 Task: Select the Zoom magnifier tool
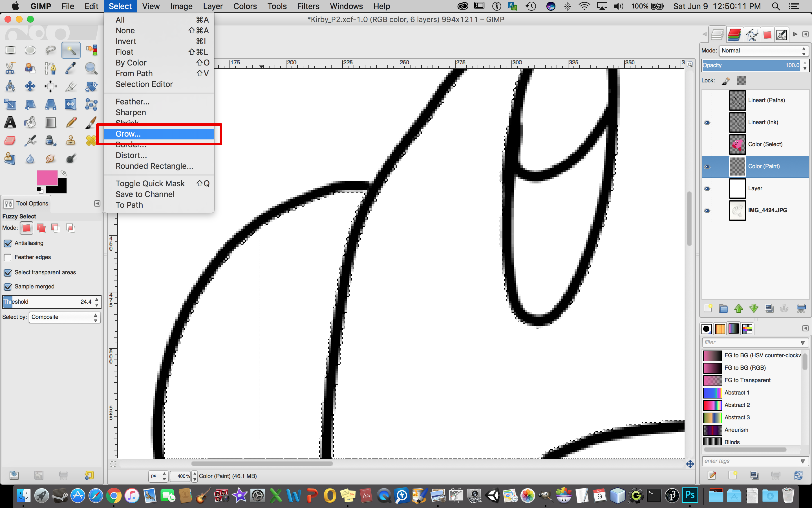91,68
